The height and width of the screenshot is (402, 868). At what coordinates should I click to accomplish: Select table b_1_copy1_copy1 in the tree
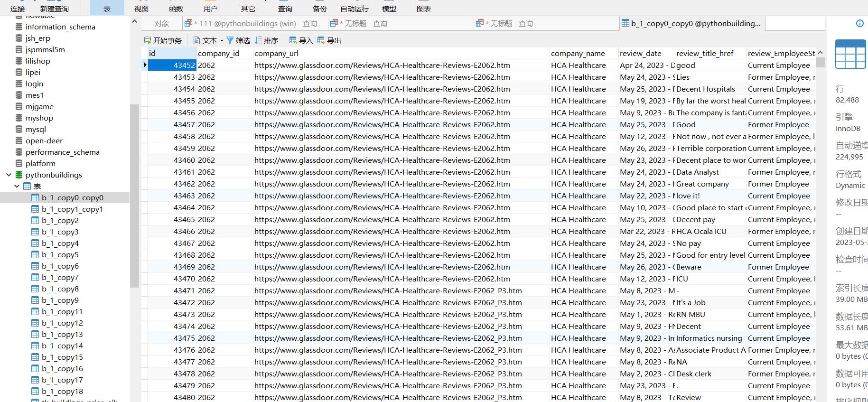(x=72, y=209)
